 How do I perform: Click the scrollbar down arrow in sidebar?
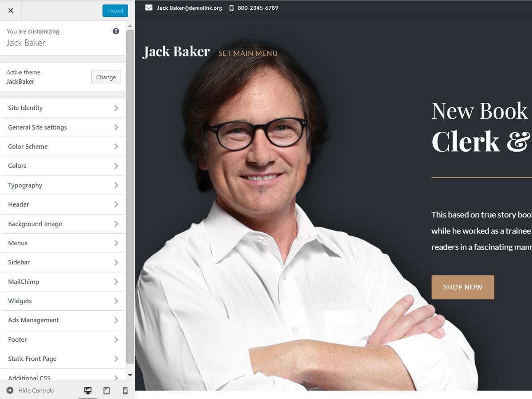click(x=130, y=375)
